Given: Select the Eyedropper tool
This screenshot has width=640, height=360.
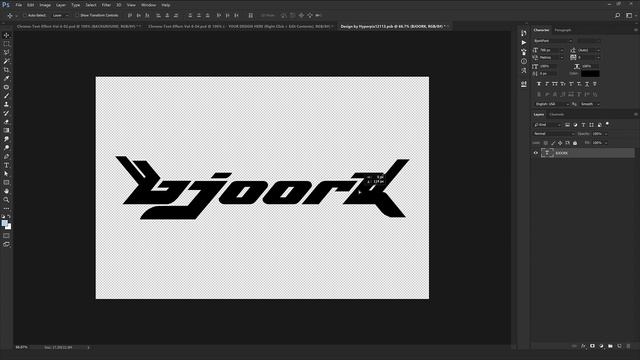Looking at the screenshot, I should [x=7, y=78].
